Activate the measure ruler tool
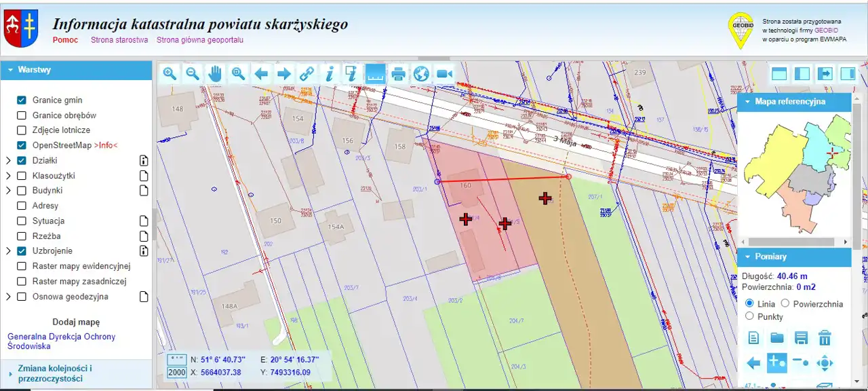The image size is (868, 391). click(375, 74)
